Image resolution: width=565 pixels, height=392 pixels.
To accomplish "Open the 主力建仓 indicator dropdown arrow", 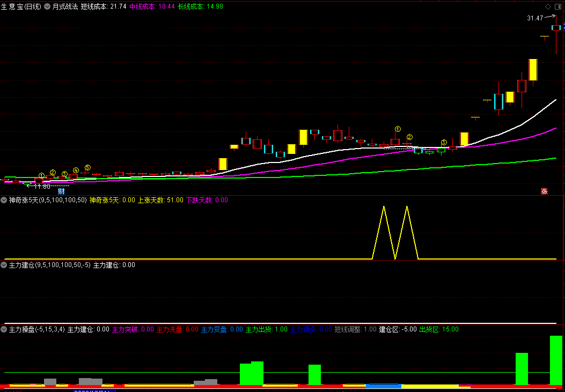I will click(x=4, y=265).
